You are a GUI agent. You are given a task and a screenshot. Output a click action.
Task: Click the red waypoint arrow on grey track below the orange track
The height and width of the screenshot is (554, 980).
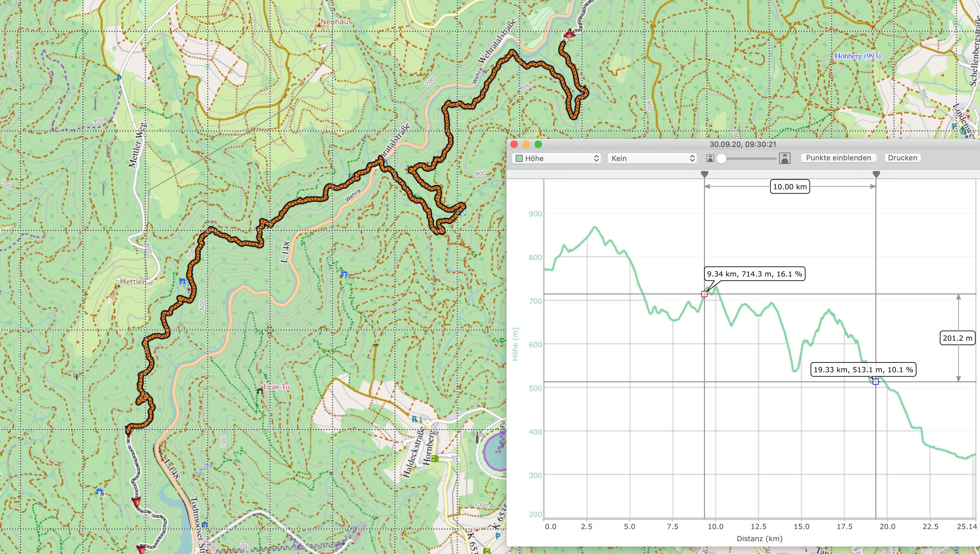[x=136, y=502]
